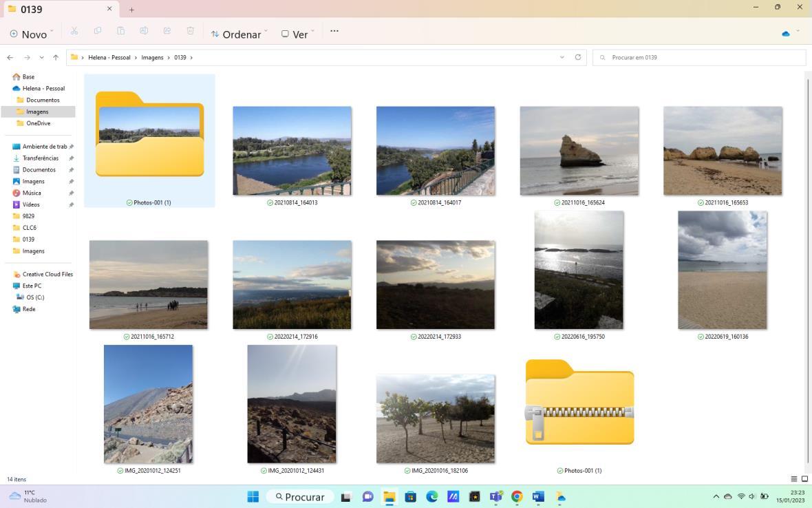Click the 0139 tab title
The height and width of the screenshot is (508, 812).
pos(31,10)
